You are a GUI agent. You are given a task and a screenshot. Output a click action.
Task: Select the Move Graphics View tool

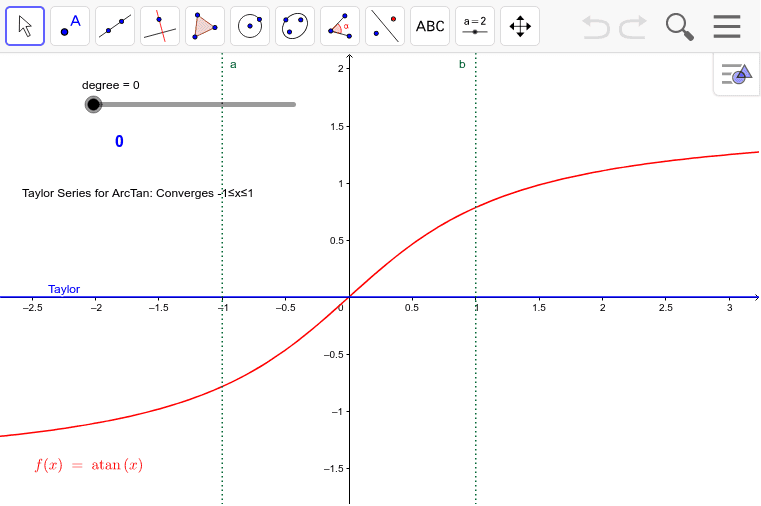[520, 26]
